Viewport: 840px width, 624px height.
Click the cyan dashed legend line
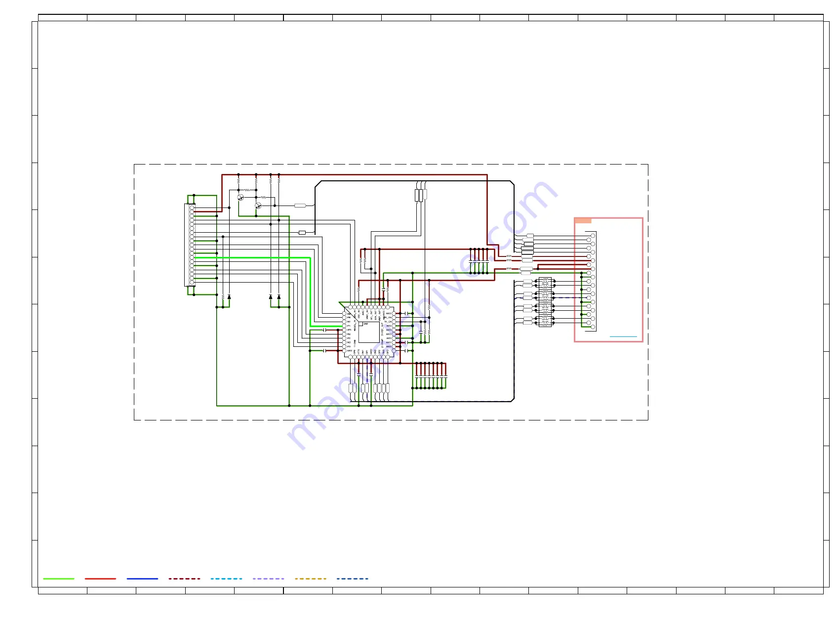(x=226, y=579)
